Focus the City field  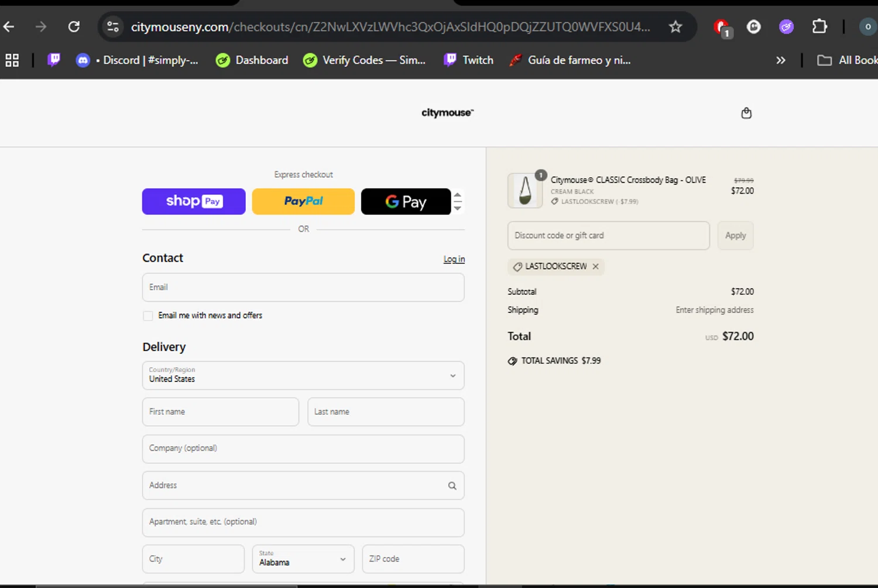click(x=193, y=559)
